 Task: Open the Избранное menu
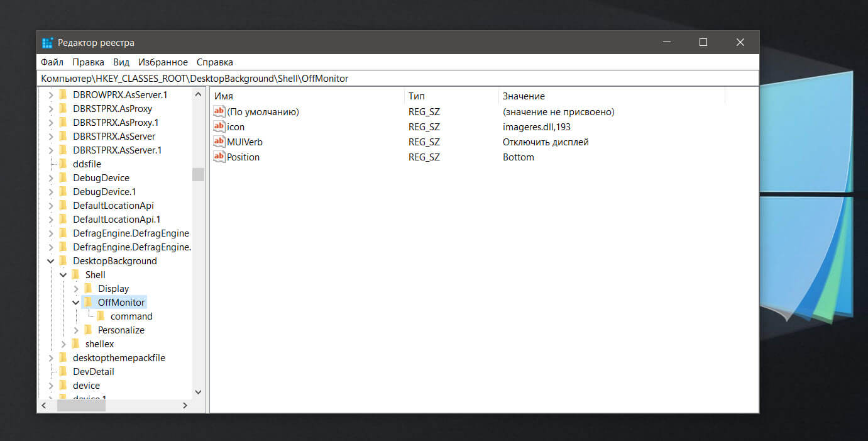click(163, 62)
